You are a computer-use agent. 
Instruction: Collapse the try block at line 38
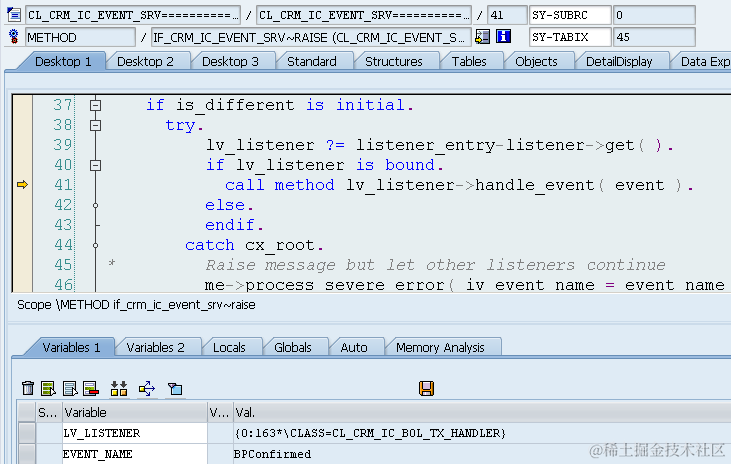tap(96, 125)
